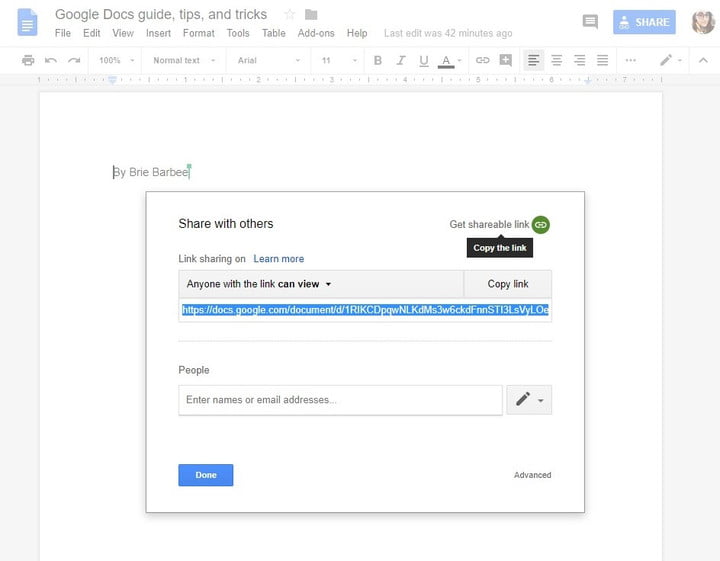
Task: Click the right indent marker on ruler
Action: (587, 80)
